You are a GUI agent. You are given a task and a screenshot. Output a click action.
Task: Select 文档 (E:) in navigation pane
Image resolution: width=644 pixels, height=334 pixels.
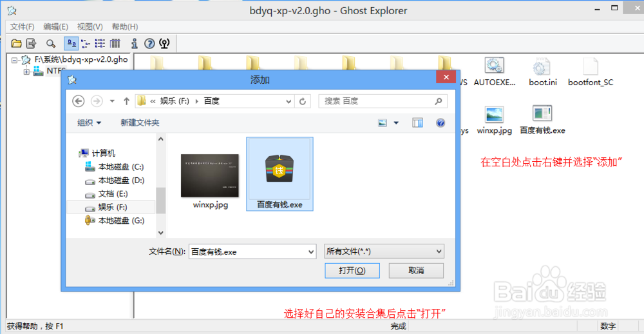tap(108, 193)
